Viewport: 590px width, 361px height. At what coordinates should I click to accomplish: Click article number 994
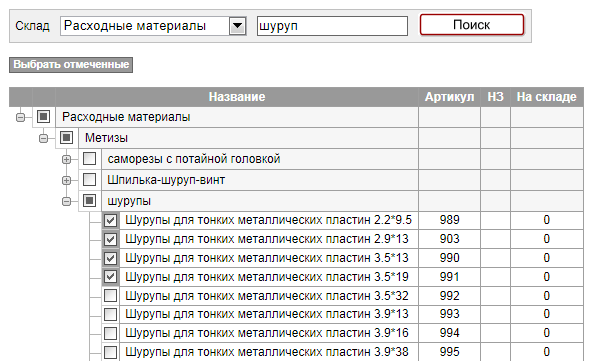450,333
